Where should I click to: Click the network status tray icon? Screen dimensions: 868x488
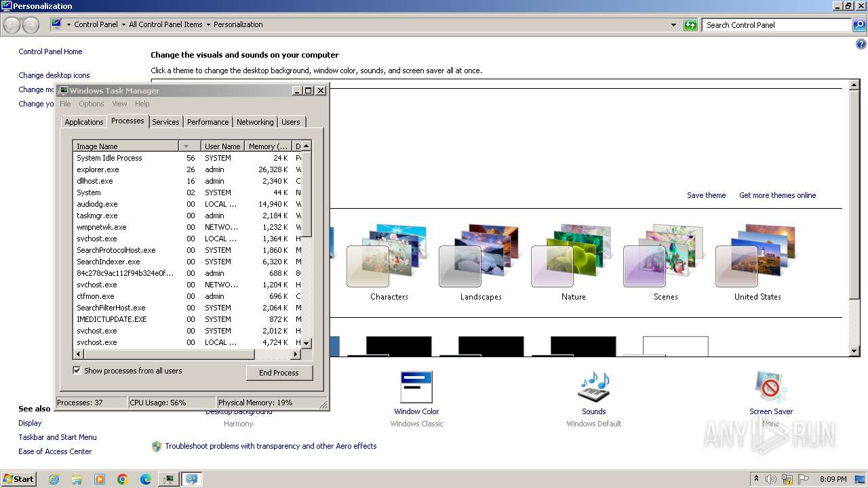point(787,479)
